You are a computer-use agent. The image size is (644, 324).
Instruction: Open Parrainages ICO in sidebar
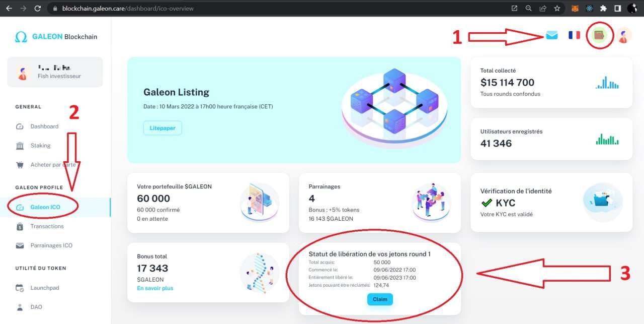pos(51,245)
